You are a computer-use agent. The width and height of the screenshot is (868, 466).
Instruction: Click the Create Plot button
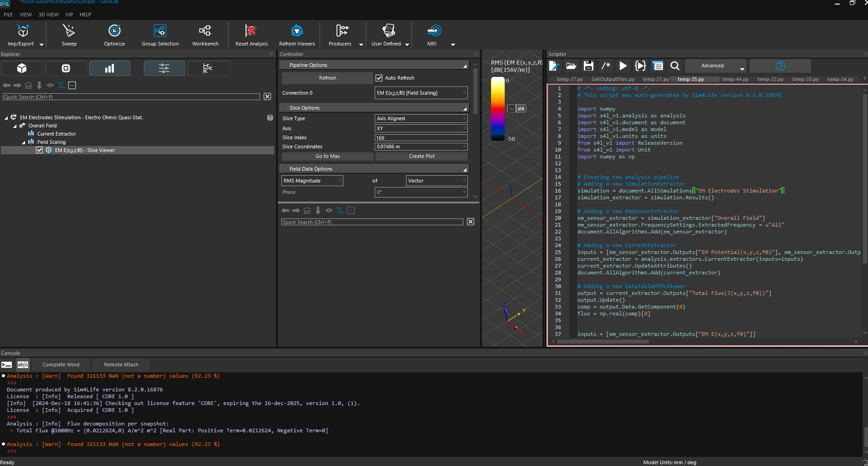click(x=421, y=156)
